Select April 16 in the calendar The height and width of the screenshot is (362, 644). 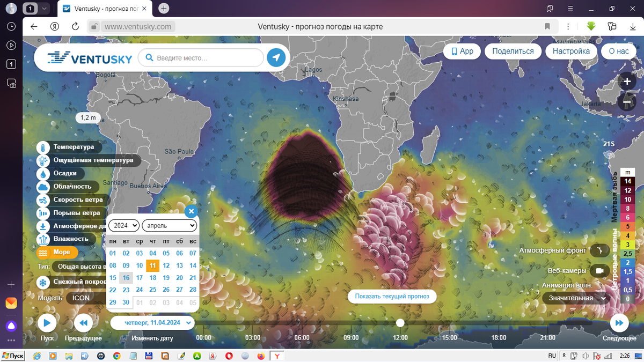click(x=126, y=278)
